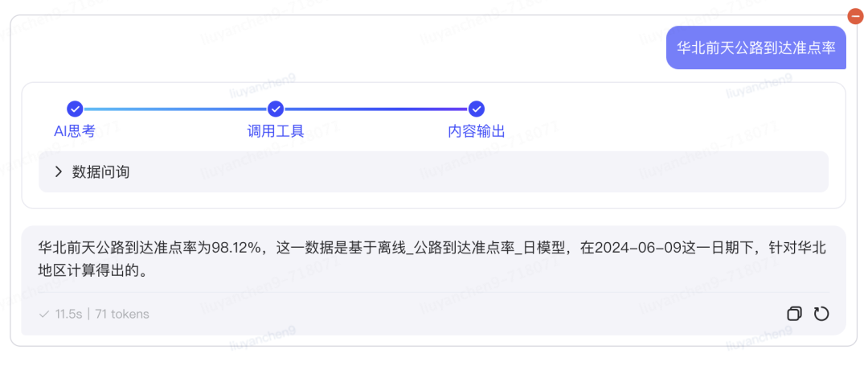
Task: Click the check circle above 内容输出
Action: [477, 109]
